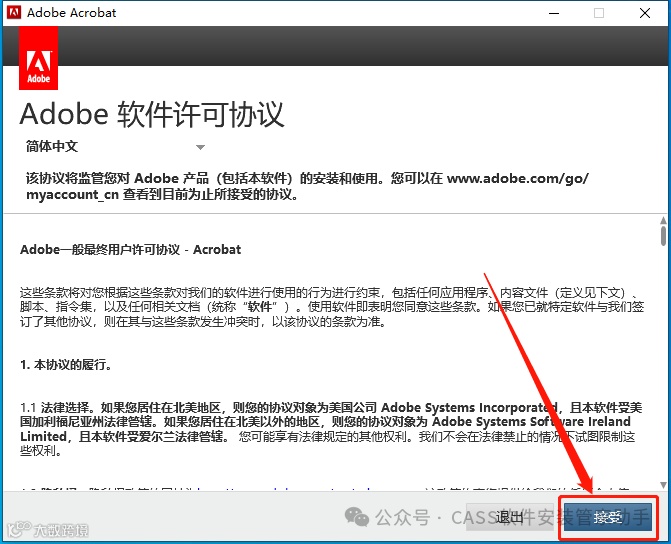The height and width of the screenshot is (544, 671).
Task: Minimize the Adobe Acrobat window
Action: pos(554,13)
